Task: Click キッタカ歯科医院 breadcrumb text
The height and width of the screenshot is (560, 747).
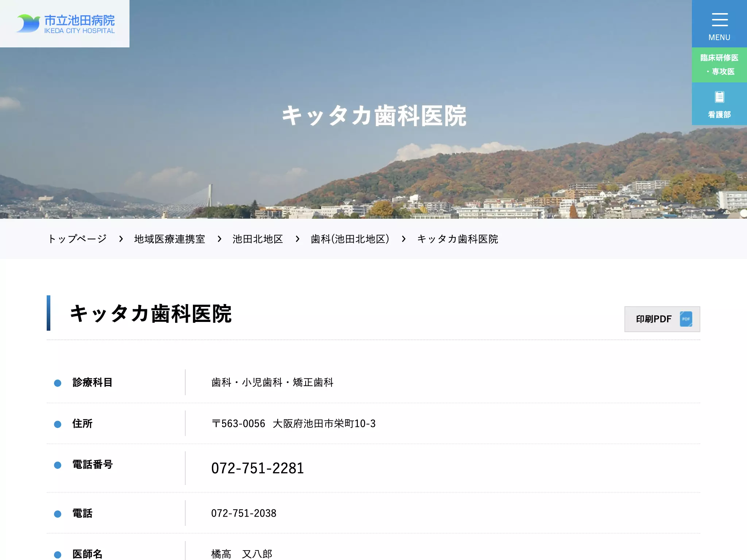Action: [457, 239]
